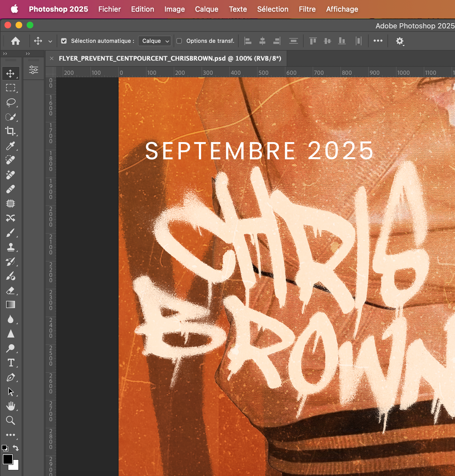Align left edges of layers

(248, 41)
